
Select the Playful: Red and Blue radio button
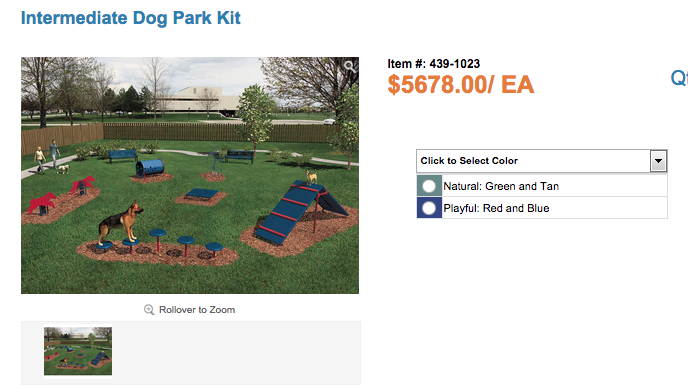click(x=429, y=208)
